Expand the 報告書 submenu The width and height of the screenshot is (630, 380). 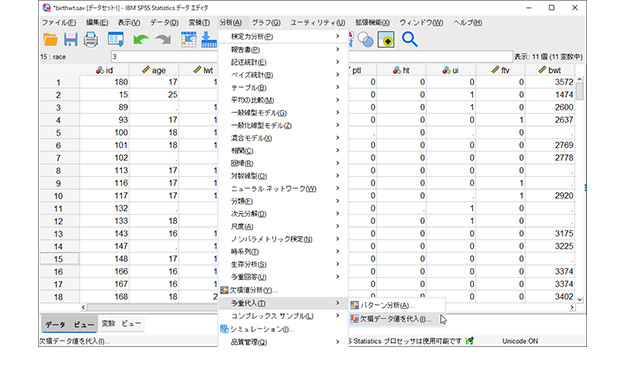pos(283,49)
